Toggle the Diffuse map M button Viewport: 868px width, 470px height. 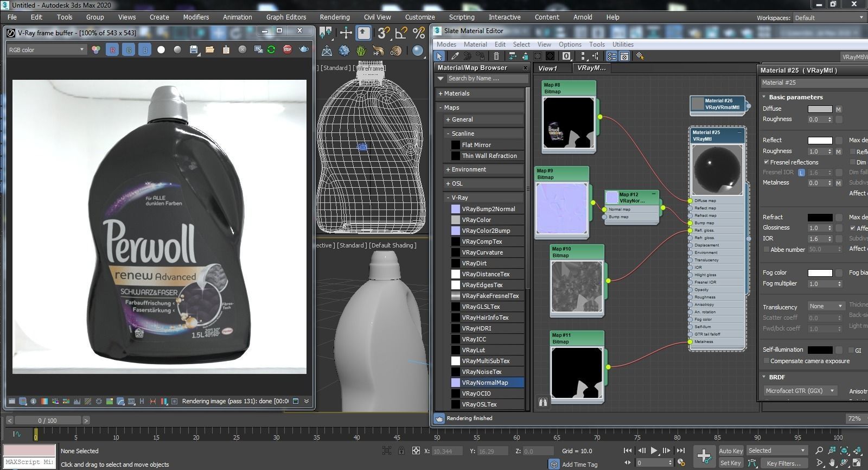point(838,109)
